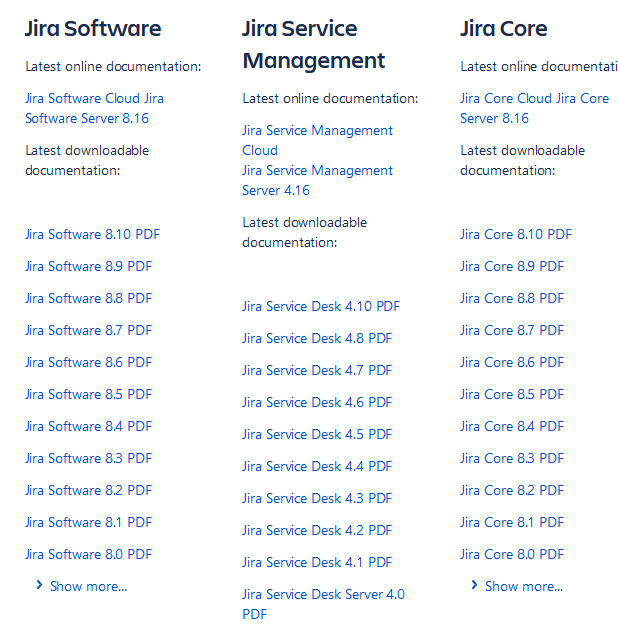Screen dimensions: 618x625
Task: Download Jira Service Desk 4.4 PDF
Action: (317, 466)
